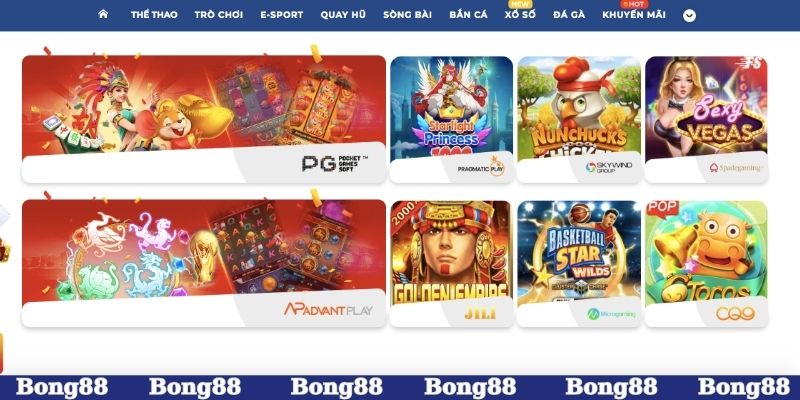Launch Nunchucks Chicken game tile
800x400 pixels.
click(x=579, y=119)
